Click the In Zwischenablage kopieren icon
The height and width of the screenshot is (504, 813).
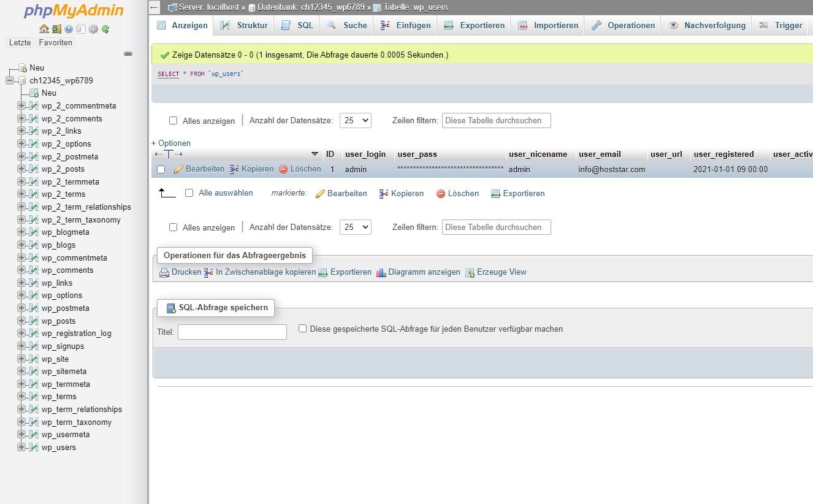pos(208,272)
